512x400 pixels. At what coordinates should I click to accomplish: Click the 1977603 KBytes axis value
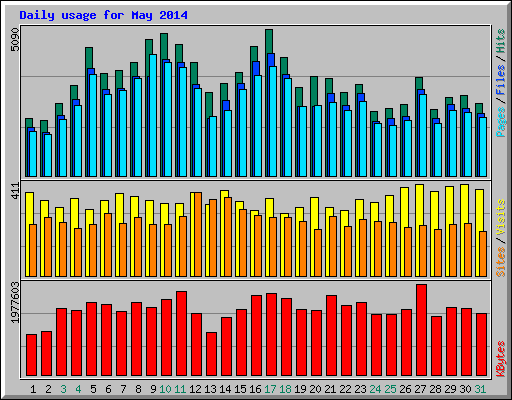(x=15, y=303)
